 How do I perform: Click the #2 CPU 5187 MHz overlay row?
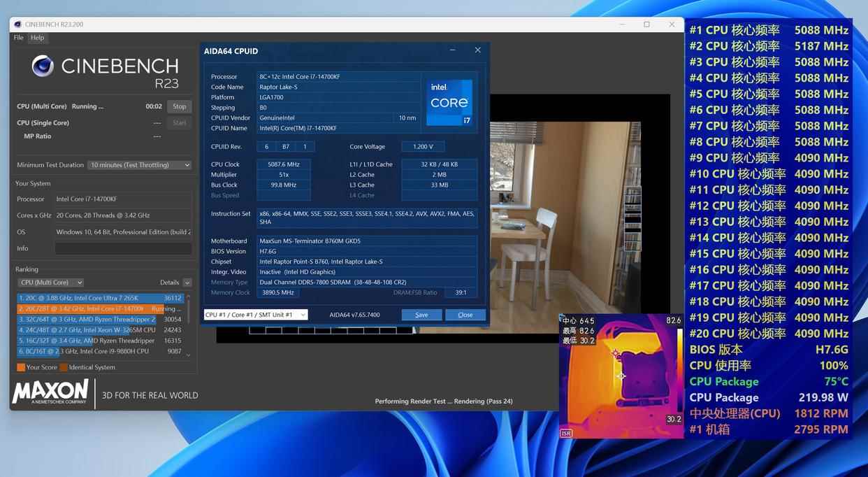point(769,46)
